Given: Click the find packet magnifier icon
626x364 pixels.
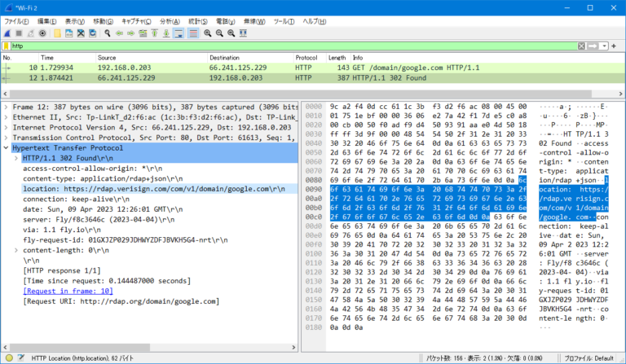Looking at the screenshot, I should 107,33.
